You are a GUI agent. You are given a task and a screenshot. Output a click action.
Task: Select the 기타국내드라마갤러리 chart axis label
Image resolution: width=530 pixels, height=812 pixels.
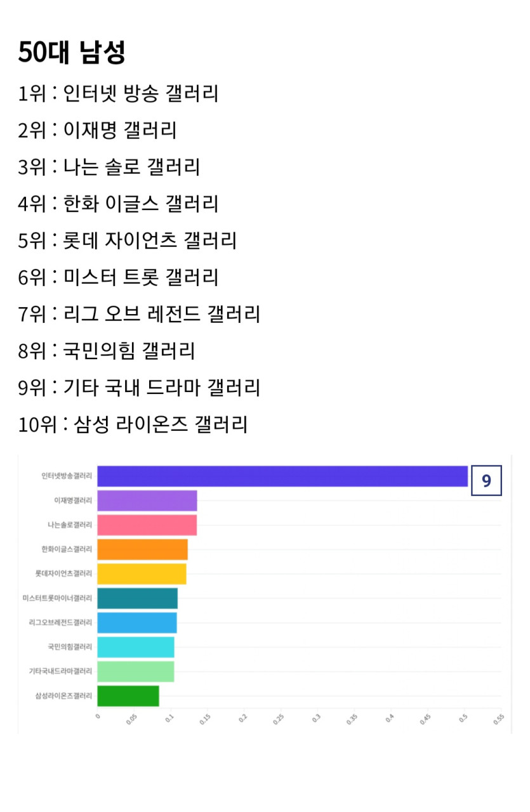60,671
